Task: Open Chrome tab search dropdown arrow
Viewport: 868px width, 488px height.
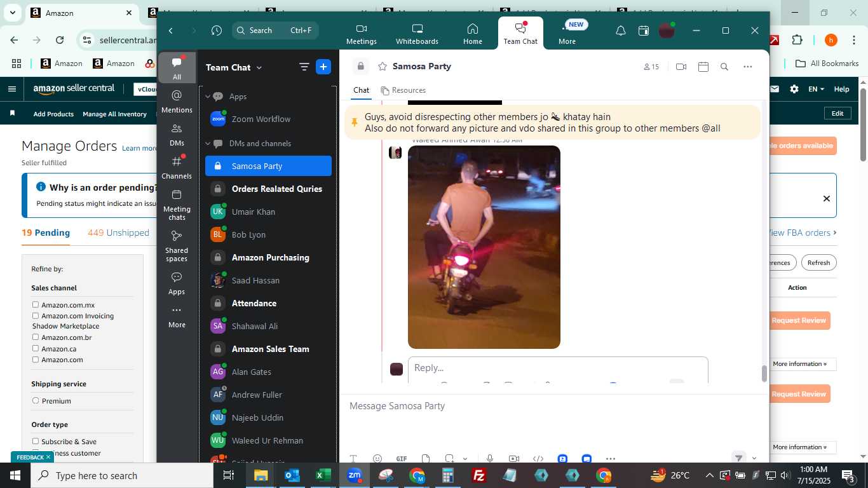Action: coord(12,13)
